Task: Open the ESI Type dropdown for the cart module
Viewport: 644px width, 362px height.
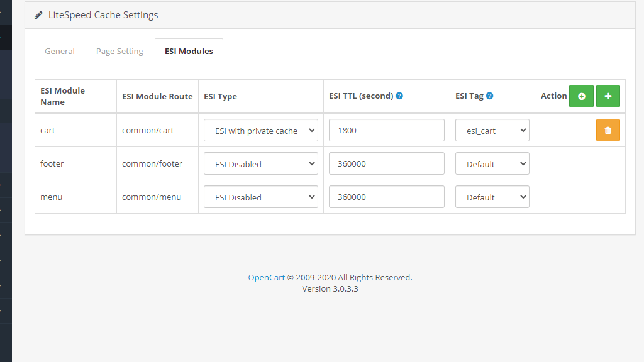Action: [x=260, y=130]
